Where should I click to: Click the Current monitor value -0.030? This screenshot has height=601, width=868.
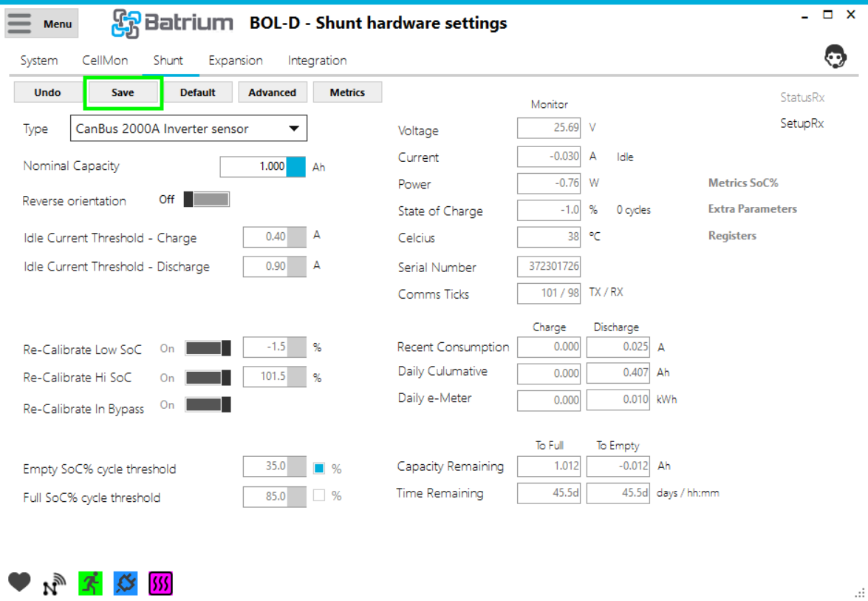(549, 157)
